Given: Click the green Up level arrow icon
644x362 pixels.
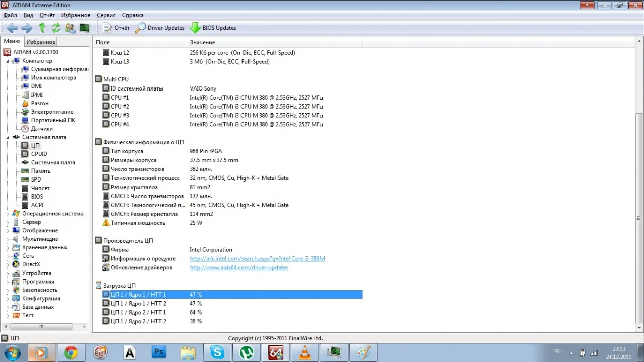Looking at the screenshot, I should [x=42, y=28].
